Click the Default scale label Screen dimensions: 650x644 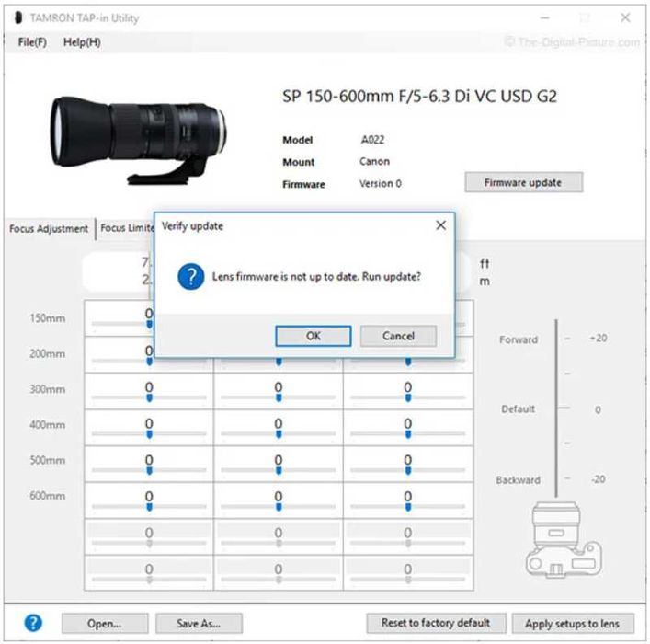tap(518, 409)
